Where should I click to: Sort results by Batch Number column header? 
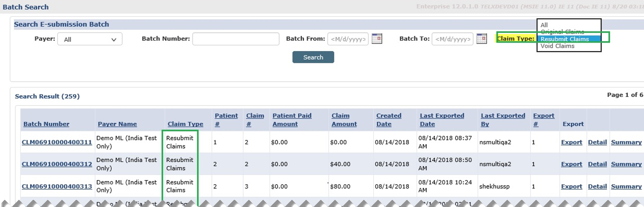coord(46,124)
